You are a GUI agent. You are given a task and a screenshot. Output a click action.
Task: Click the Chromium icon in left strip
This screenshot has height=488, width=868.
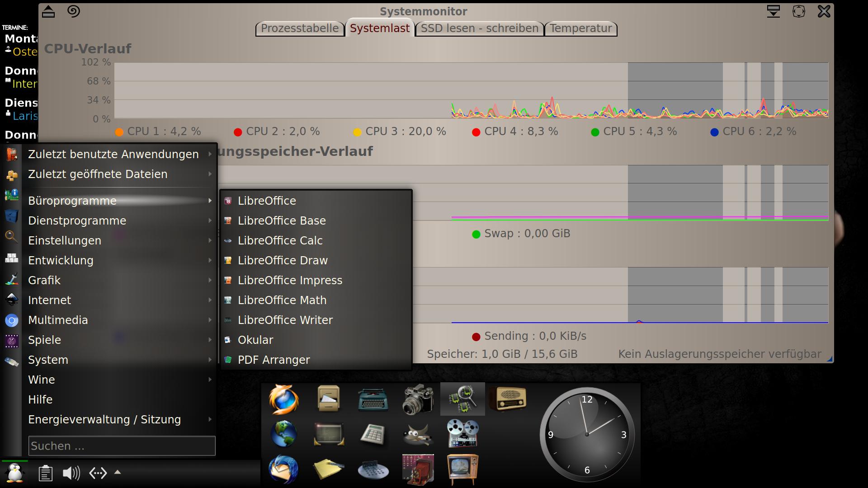[x=12, y=321]
